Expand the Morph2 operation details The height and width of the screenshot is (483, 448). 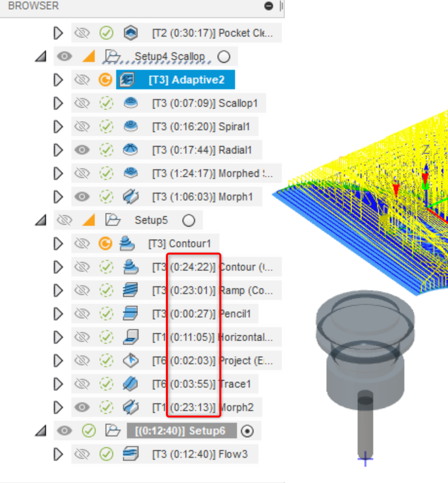click(58, 407)
